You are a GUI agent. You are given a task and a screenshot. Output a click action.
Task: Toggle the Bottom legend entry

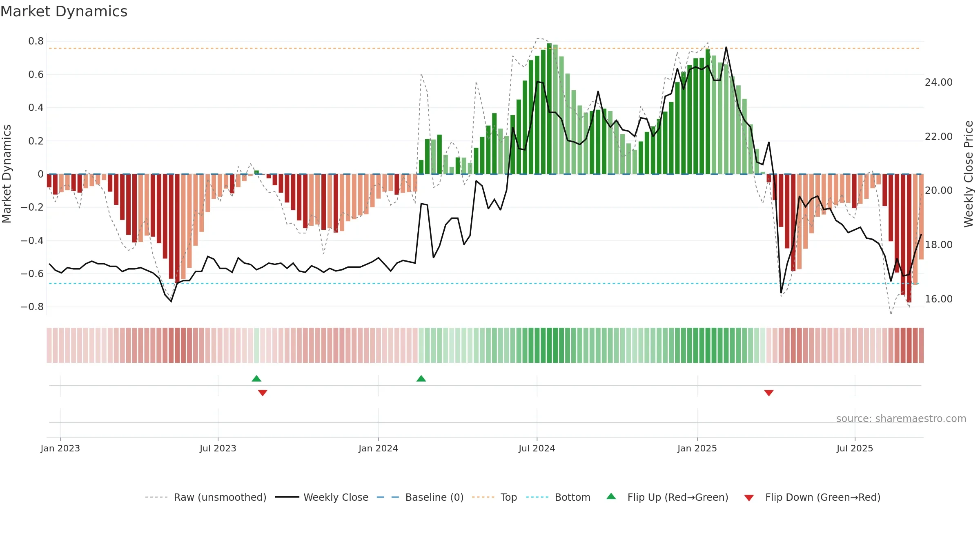click(558, 497)
